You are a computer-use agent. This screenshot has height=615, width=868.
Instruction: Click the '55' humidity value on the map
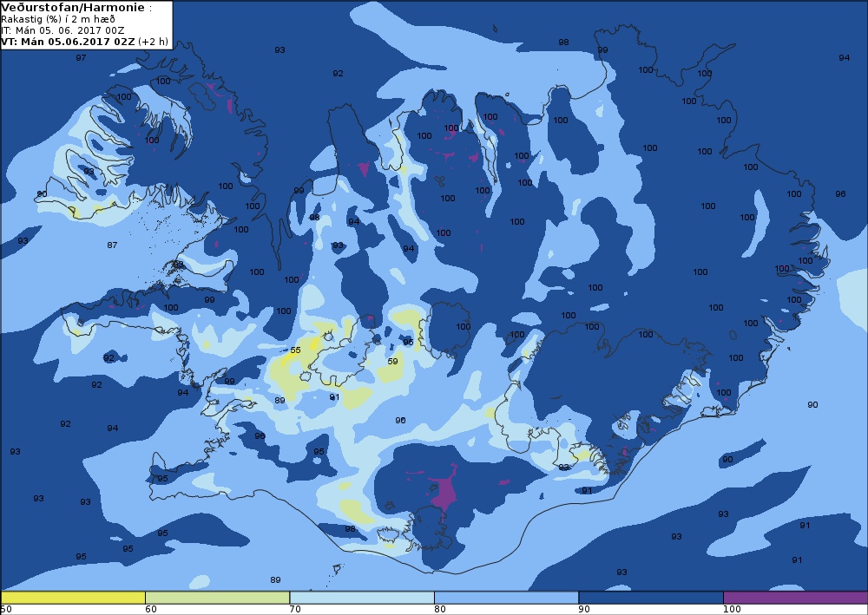click(296, 350)
